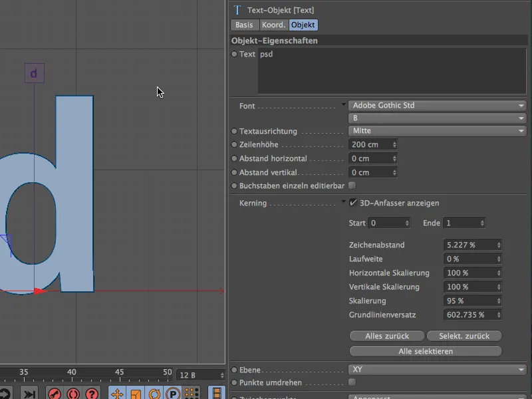Toggle the Ebene animation dot
The width and height of the screenshot is (532, 399).
tap(234, 370)
